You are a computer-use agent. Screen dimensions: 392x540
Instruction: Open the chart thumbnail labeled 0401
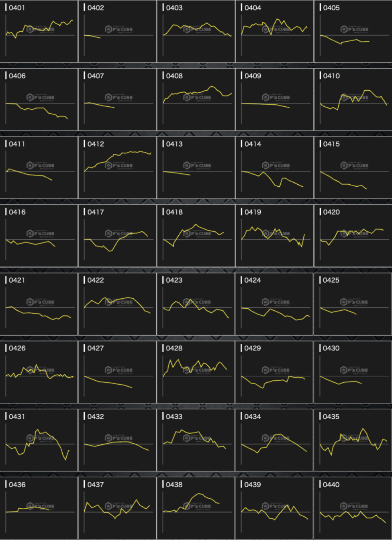[39, 31]
